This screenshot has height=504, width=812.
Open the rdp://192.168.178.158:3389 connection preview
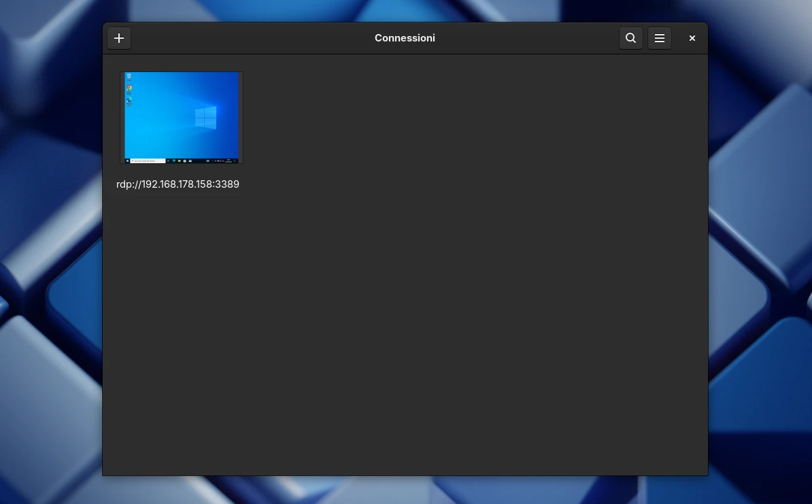(181, 117)
